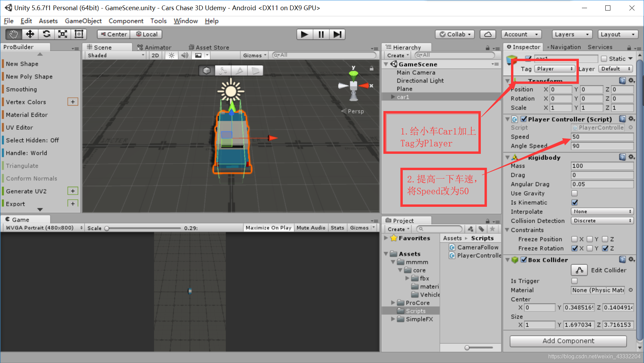The image size is (644, 363).
Task: Click Mute Audio button
Action: tap(311, 228)
